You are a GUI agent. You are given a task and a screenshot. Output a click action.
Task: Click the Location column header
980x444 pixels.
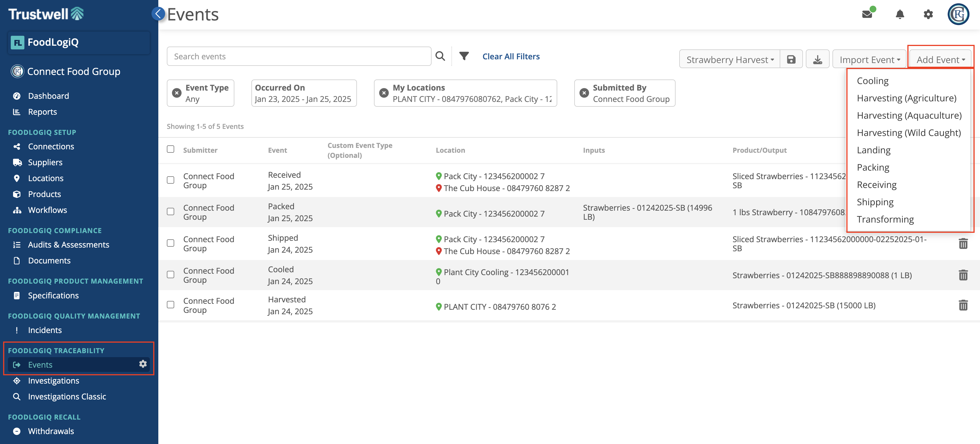[x=451, y=150]
